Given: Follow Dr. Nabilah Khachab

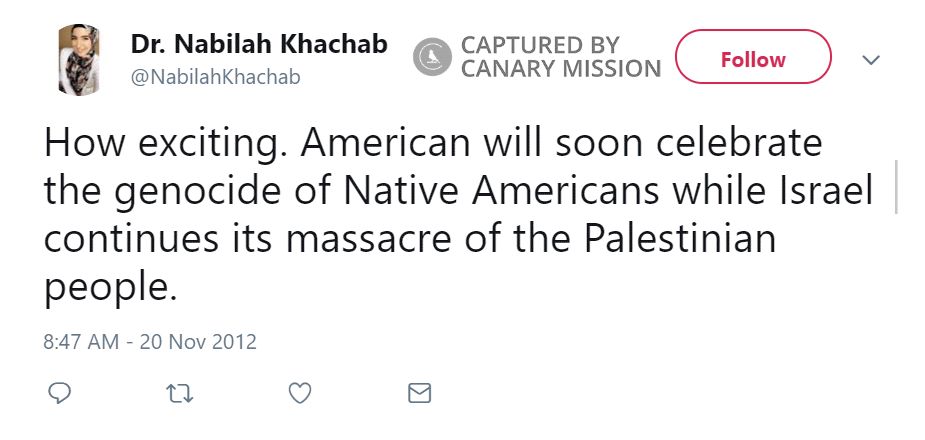Looking at the screenshot, I should (x=753, y=58).
